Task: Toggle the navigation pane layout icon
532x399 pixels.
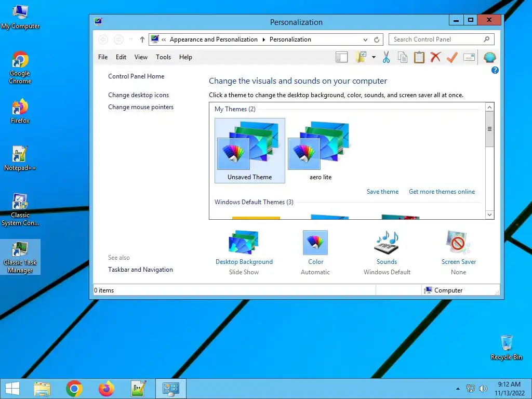Action: coord(341,57)
